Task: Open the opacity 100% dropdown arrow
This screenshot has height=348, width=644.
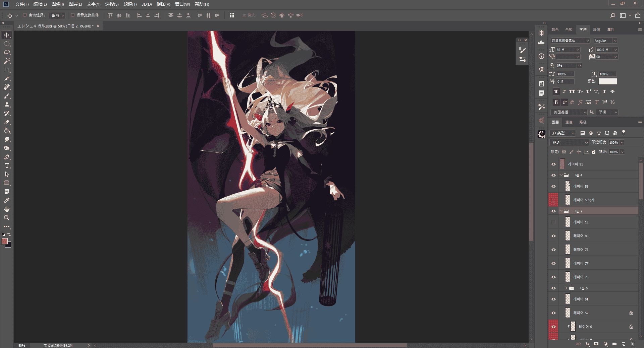Action: pos(622,142)
